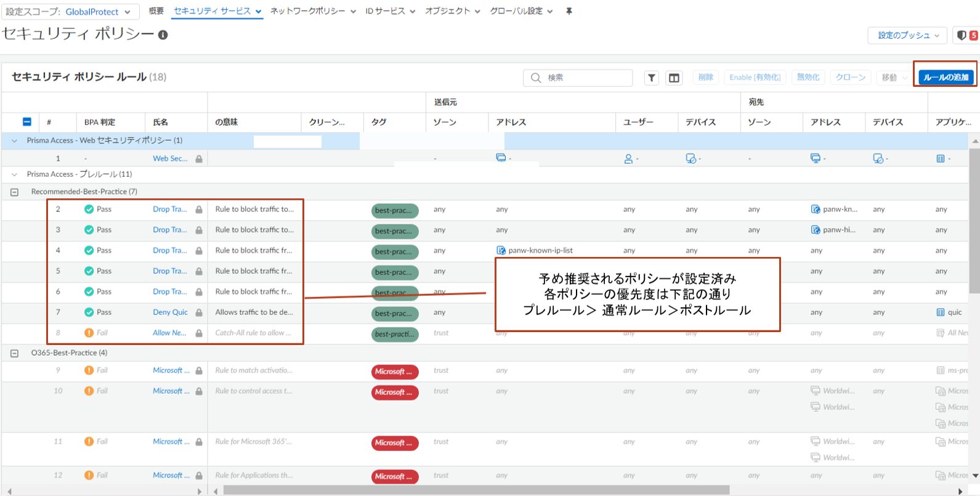Image resolution: width=980 pixels, height=496 pixels.
Task: Click 'Catch-All rule to allow ...' description
Action: [x=253, y=333]
